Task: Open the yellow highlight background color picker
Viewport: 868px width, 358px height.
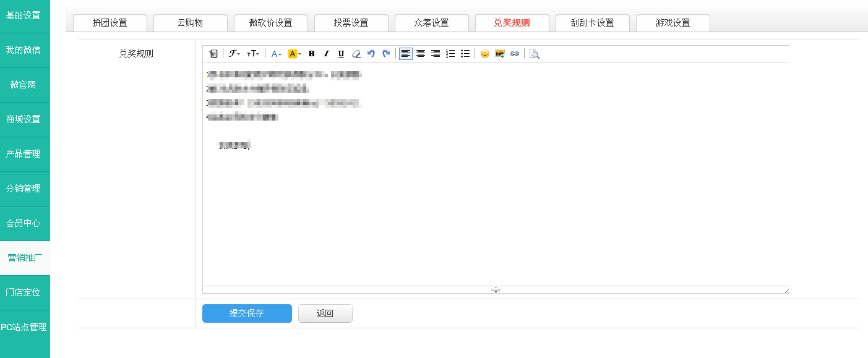Action: (294, 54)
